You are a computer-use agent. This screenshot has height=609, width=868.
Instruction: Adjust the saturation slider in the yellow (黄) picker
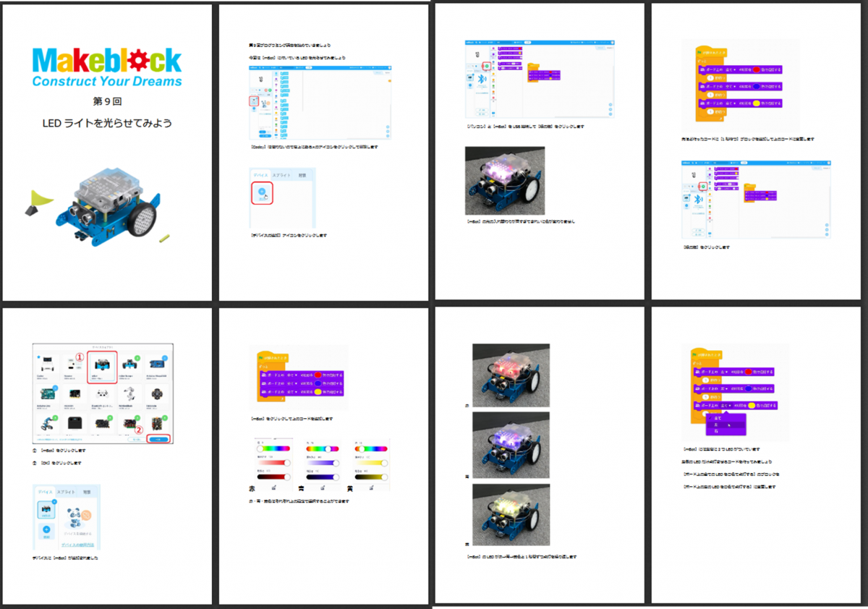[370, 462]
